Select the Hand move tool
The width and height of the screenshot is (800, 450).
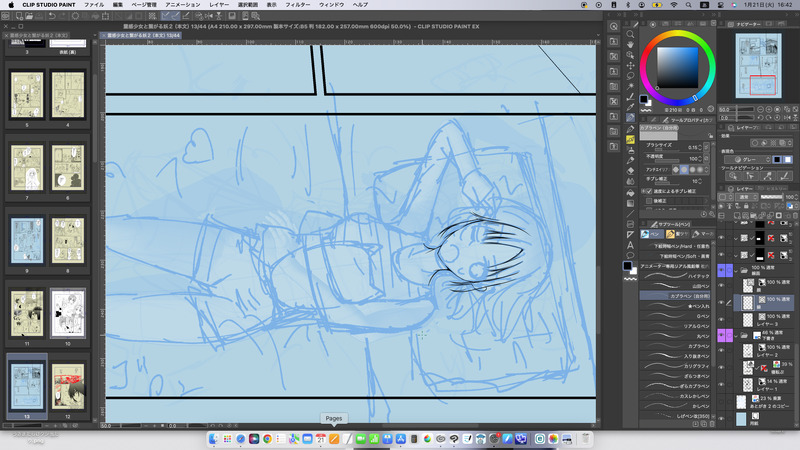pyautogui.click(x=630, y=44)
